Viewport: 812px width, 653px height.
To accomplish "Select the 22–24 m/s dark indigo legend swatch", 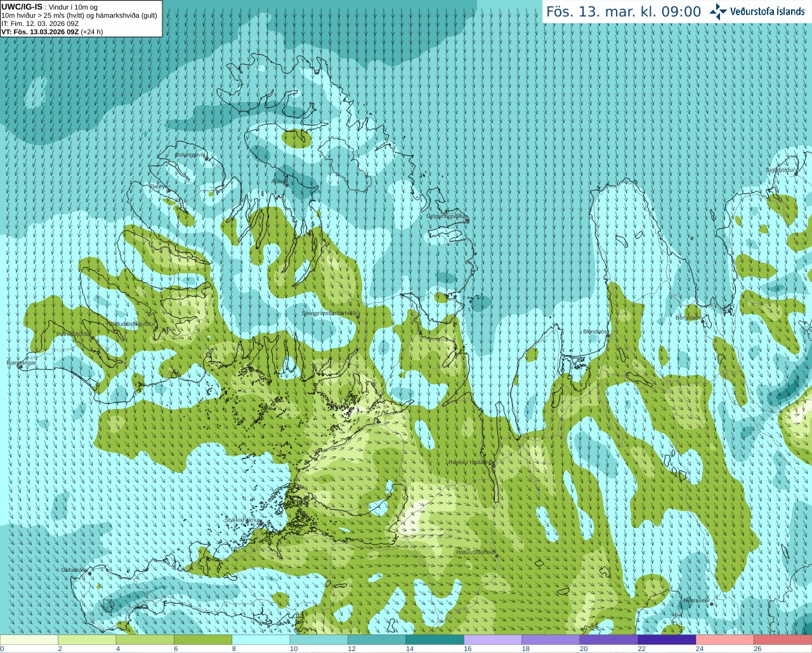I will [667, 640].
